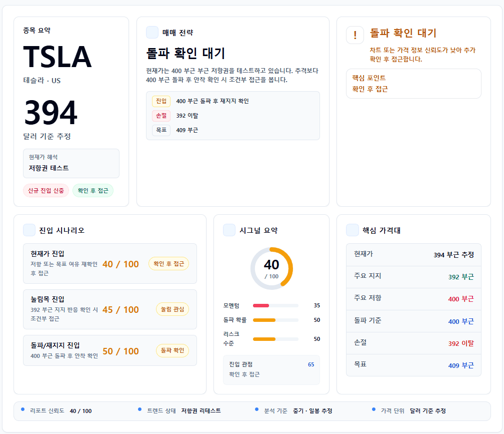The image size is (504, 434).
Task: Click the 신규 진입 신중 tag
Action: [x=46, y=190]
